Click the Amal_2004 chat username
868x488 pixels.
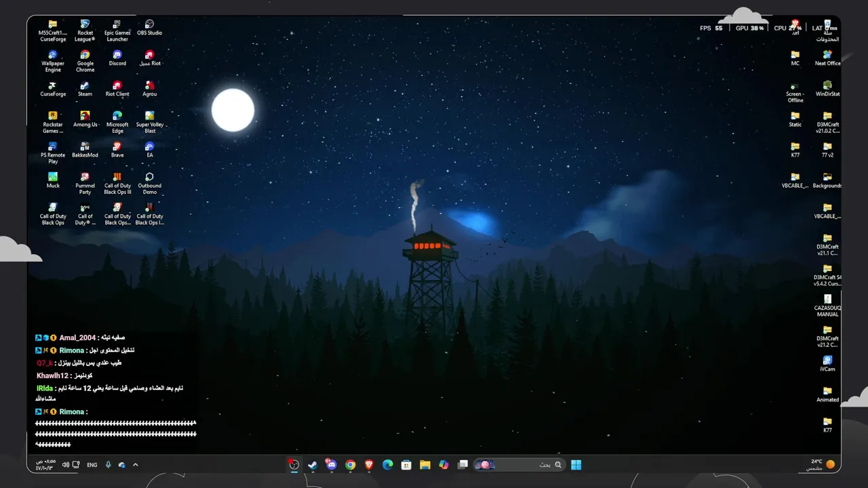[77, 338]
